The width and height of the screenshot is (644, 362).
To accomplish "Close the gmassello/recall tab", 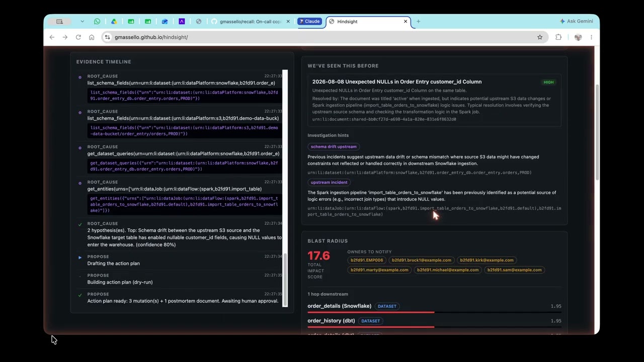I will [288, 22].
